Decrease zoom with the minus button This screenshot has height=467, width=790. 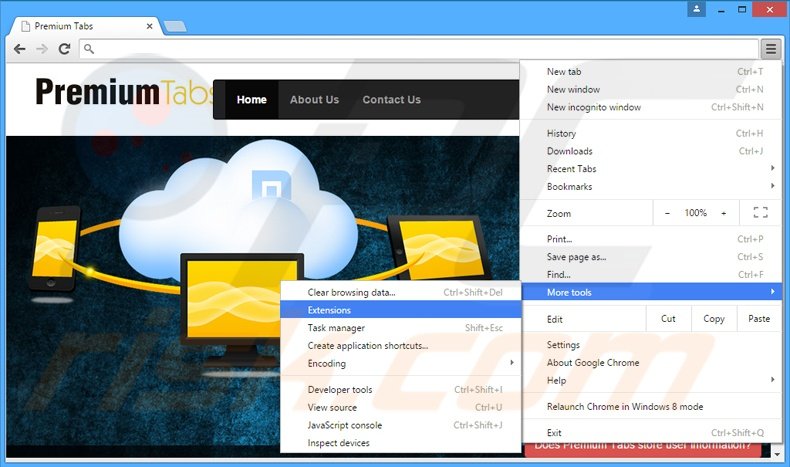click(x=667, y=213)
